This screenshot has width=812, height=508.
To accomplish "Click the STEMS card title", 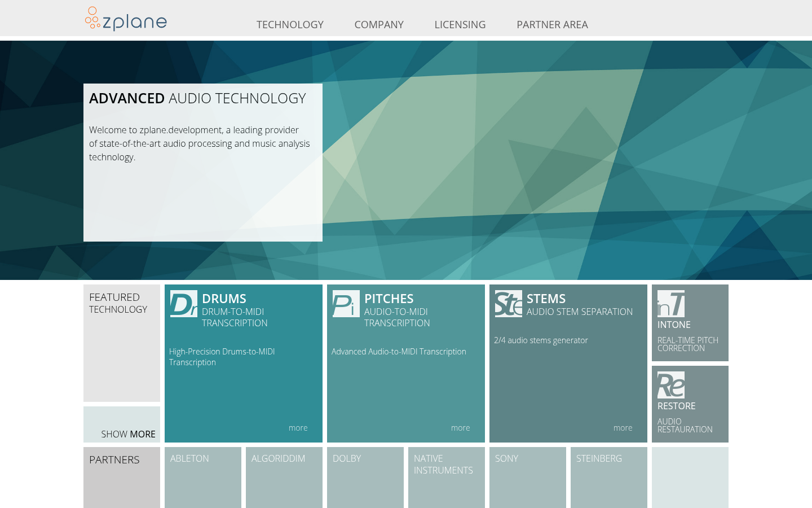I will click(546, 299).
